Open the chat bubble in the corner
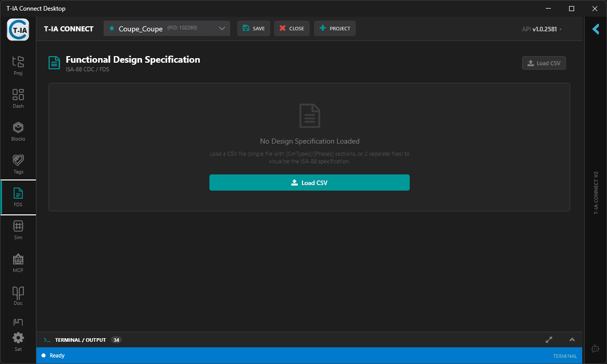The image size is (607, 364). (595, 348)
